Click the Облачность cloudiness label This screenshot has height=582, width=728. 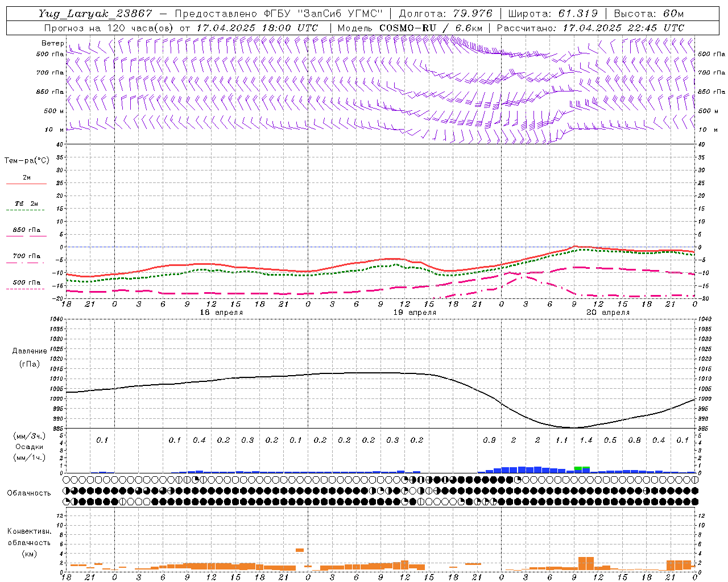[x=29, y=493]
